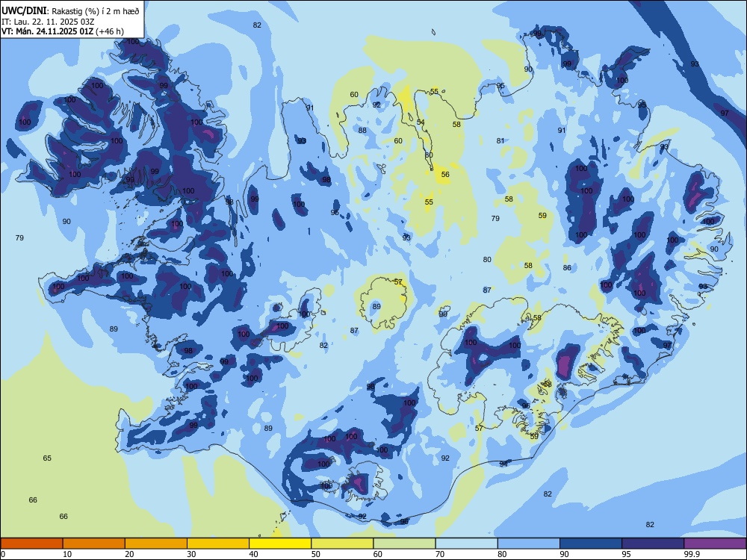Click the legend scale label '40'

(253, 554)
